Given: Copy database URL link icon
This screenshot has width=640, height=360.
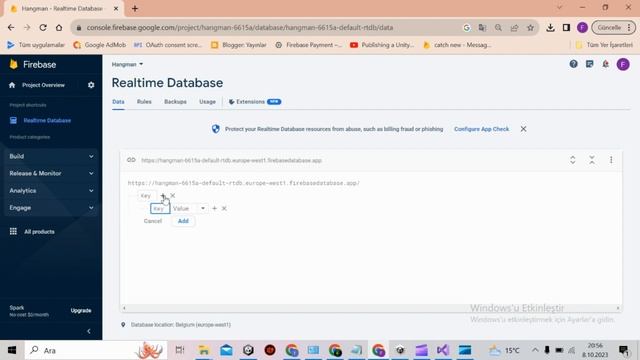Looking at the screenshot, I should click(x=131, y=160).
